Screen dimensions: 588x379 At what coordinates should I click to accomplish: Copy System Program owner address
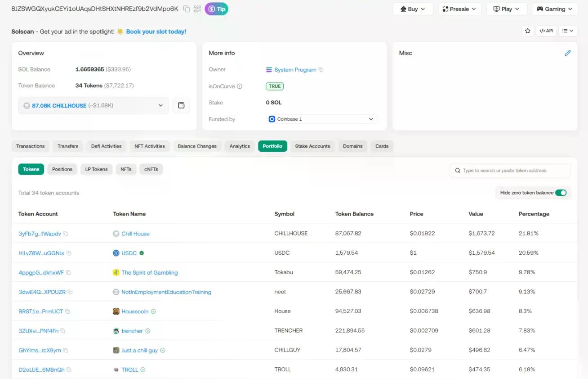click(321, 70)
